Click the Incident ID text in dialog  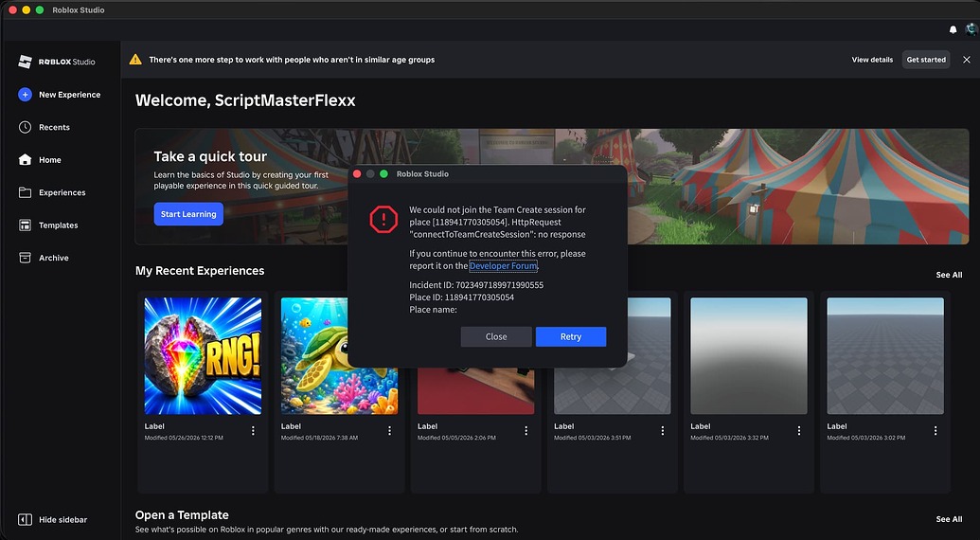click(476, 285)
